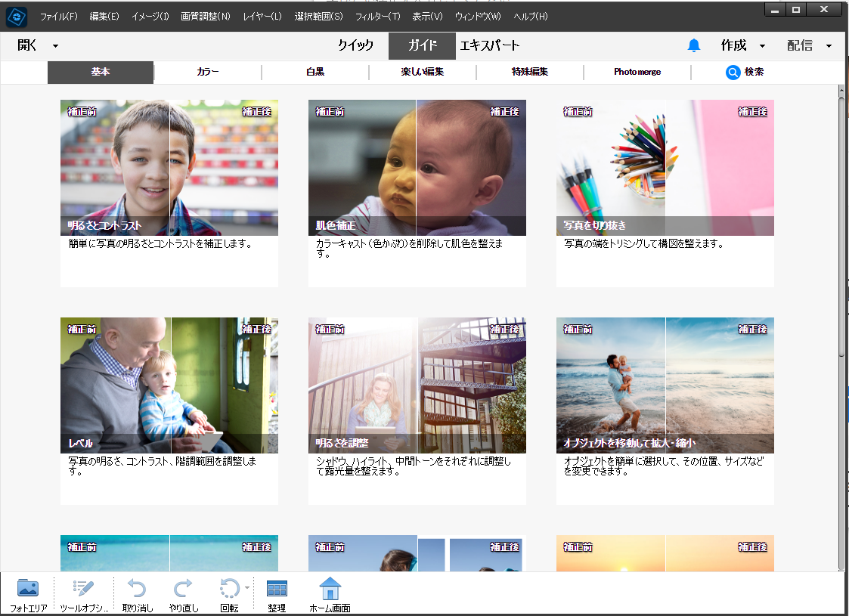849x616 pixels.
Task: Switch to the 楽しい編集 category tab
Action: click(423, 72)
